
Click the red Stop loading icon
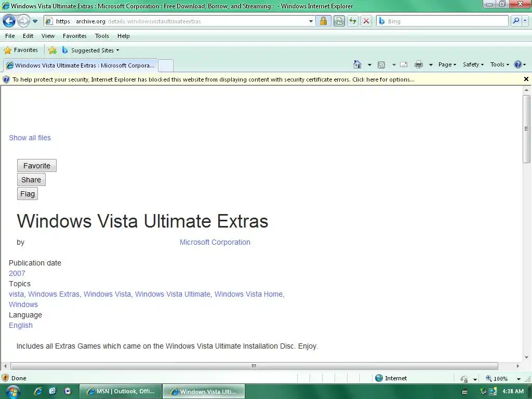(x=366, y=21)
